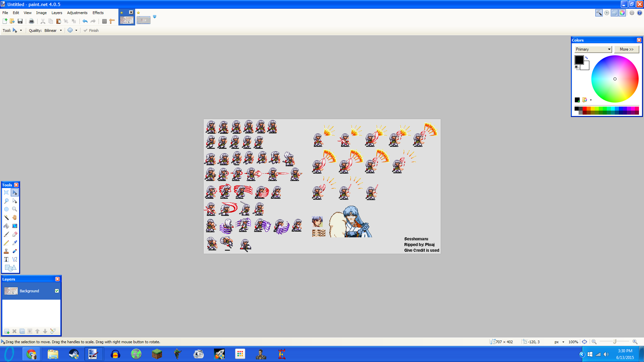This screenshot has width=644, height=362.
Task: Toggle the Layers window button at the top right
Action: coord(614,13)
